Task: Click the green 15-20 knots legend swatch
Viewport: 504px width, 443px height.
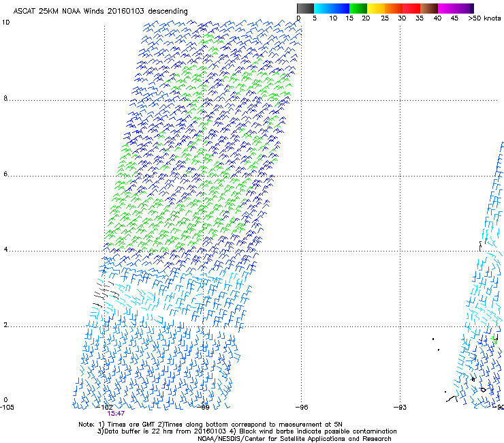Action: tap(358, 8)
